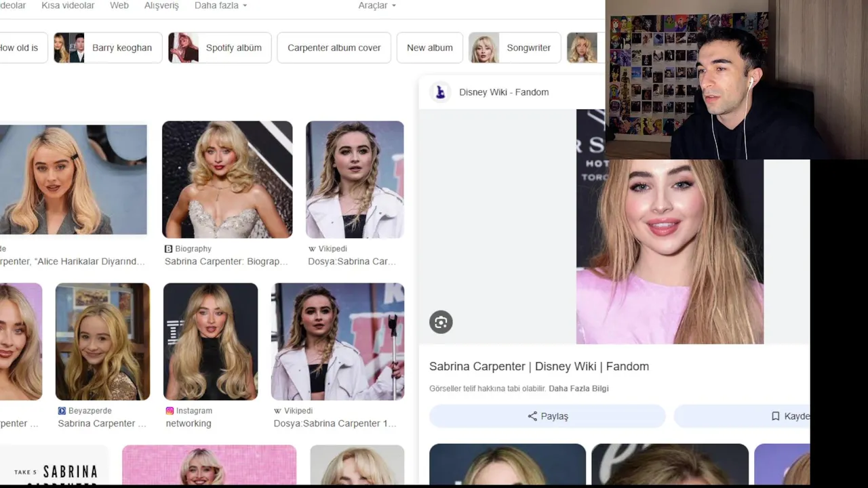Click the Beyazperde source favicon
The width and height of the screenshot is (868, 488).
tap(62, 411)
